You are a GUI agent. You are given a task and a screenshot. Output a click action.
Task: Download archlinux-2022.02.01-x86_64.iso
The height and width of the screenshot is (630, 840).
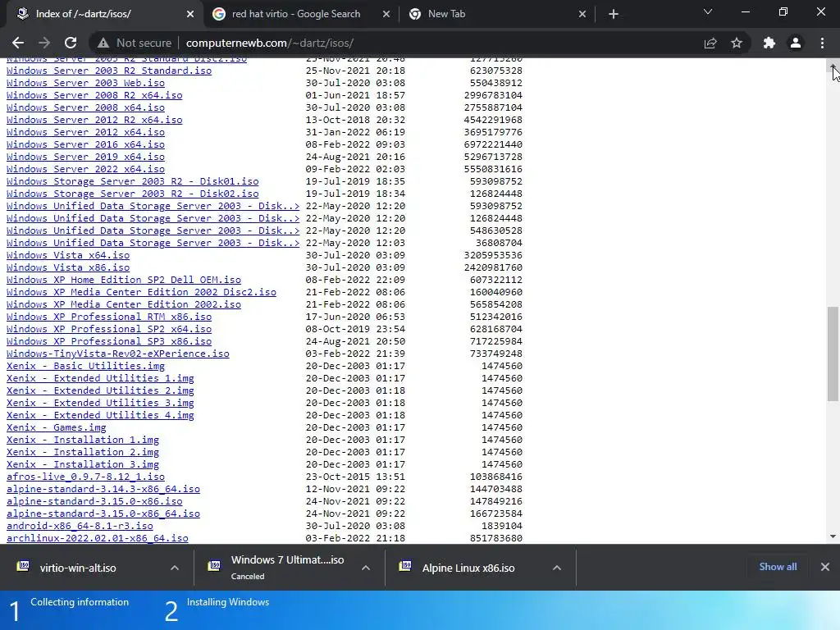(98, 539)
